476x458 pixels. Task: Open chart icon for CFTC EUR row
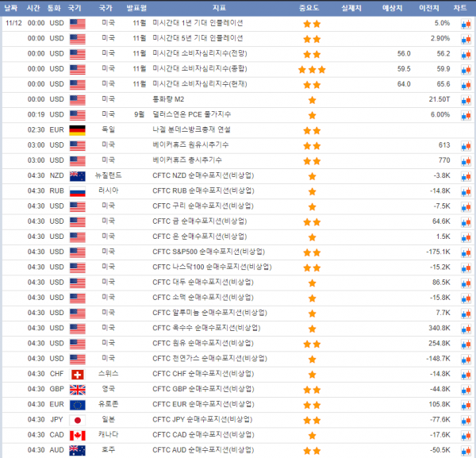pos(466,405)
